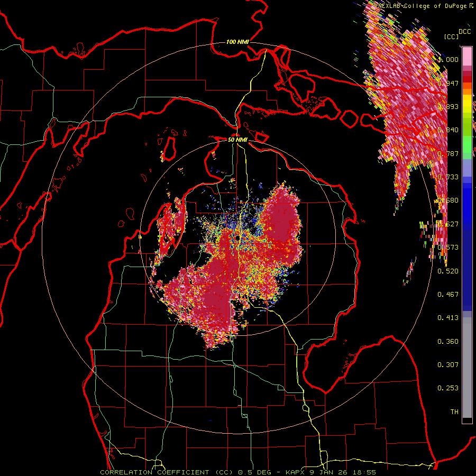The image size is (476, 476).
Task: Select the dark navy color bar segment
Action: point(467,270)
